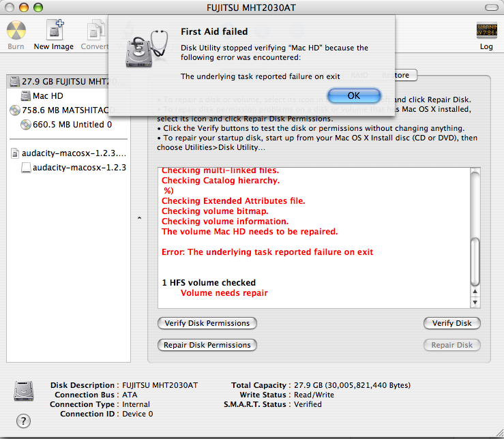Click the hard disk icon in info area
Screen dimensions: 504x439
24,391
